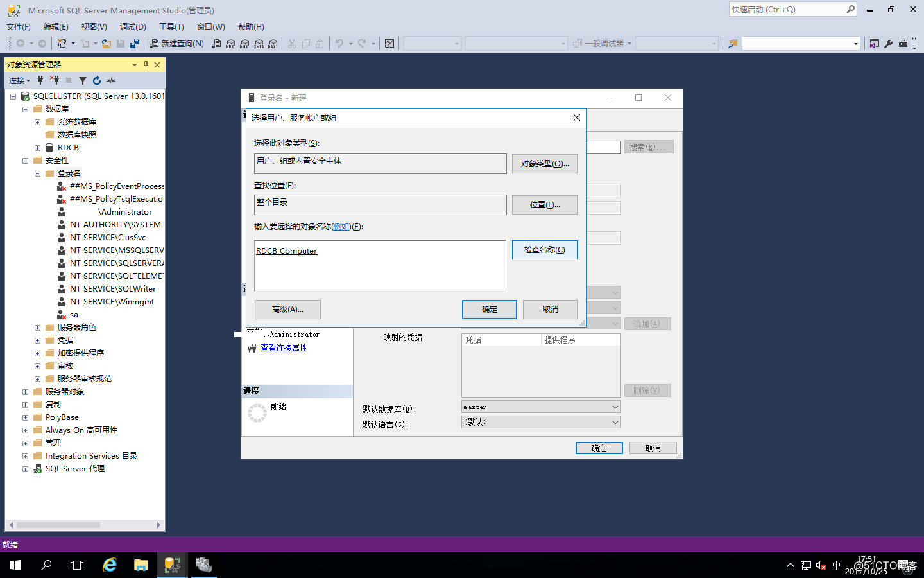Click the 位置(L)... button
Viewport: 924px width, 578px height.
coord(545,205)
